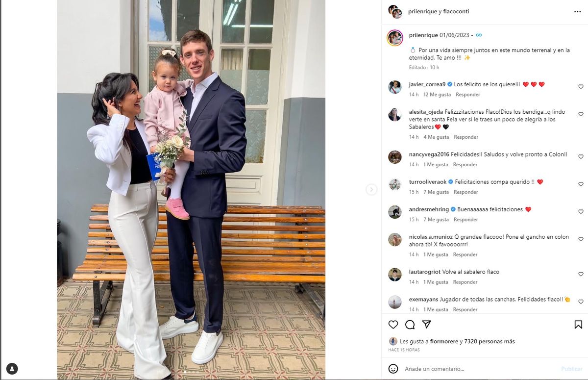The image size is (588, 380).
Task: Reply to andresmehring's comment
Action: click(x=466, y=220)
